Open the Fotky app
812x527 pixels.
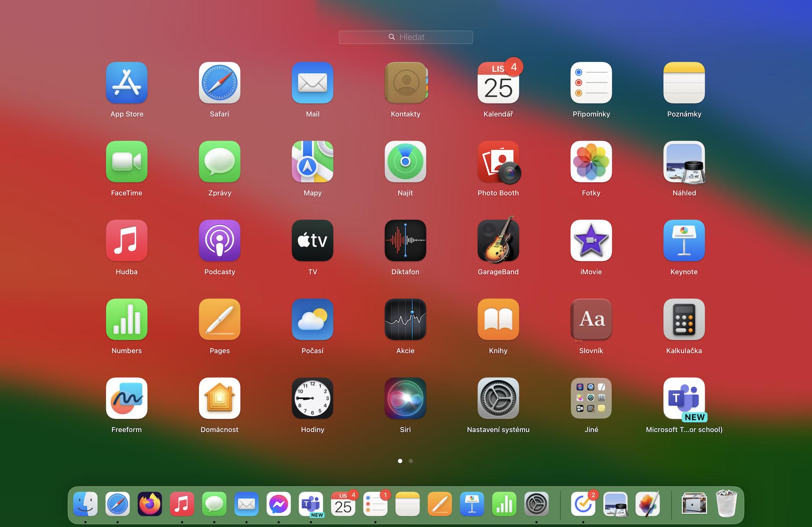[x=591, y=162]
